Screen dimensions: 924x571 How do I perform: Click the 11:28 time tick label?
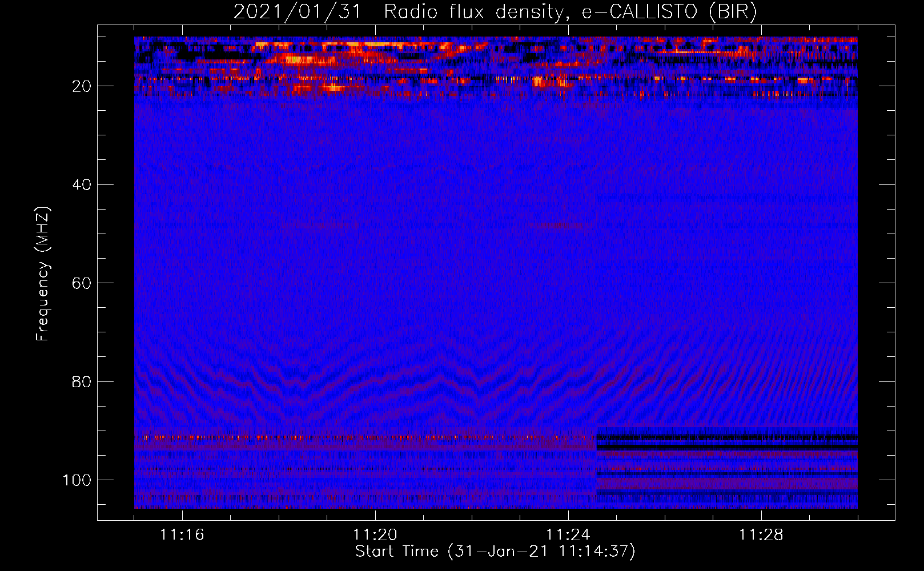coord(761,535)
